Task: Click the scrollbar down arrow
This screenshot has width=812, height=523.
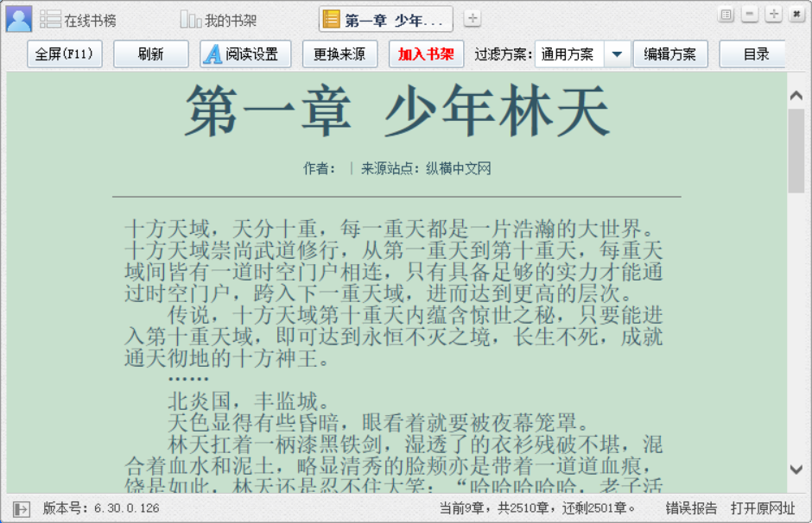Action: point(796,469)
